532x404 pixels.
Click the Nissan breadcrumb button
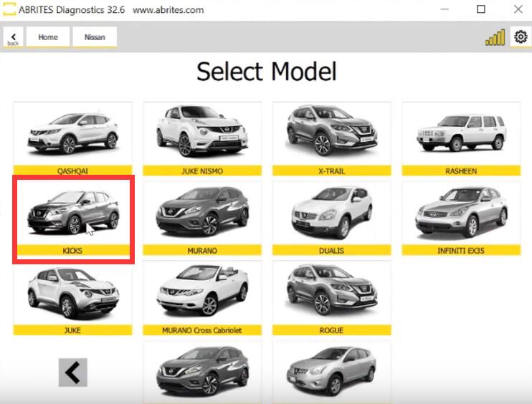(x=95, y=37)
